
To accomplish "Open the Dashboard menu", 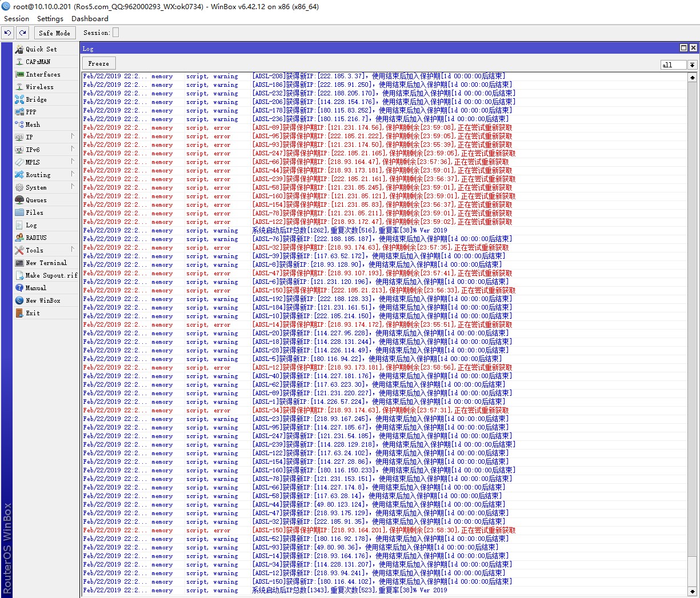I will tap(90, 18).
